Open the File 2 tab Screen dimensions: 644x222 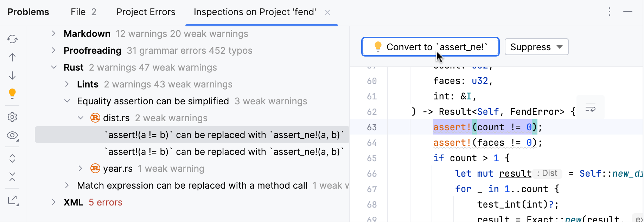(83, 12)
